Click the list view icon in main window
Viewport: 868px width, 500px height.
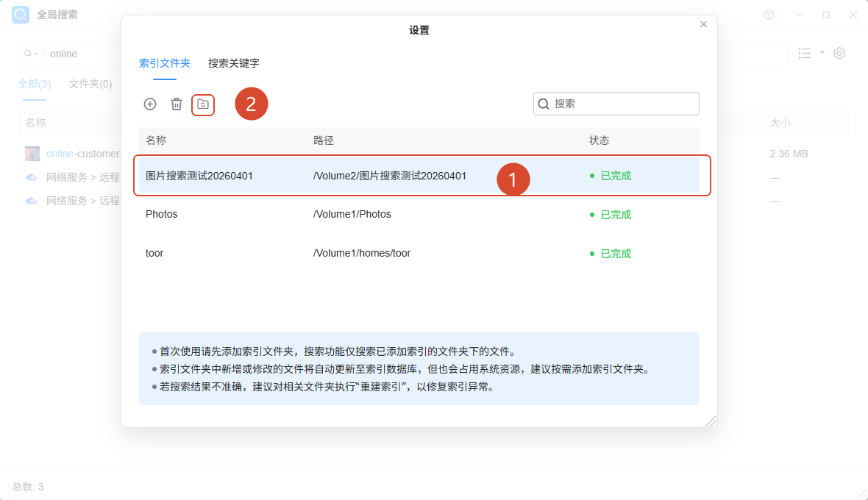tap(804, 53)
